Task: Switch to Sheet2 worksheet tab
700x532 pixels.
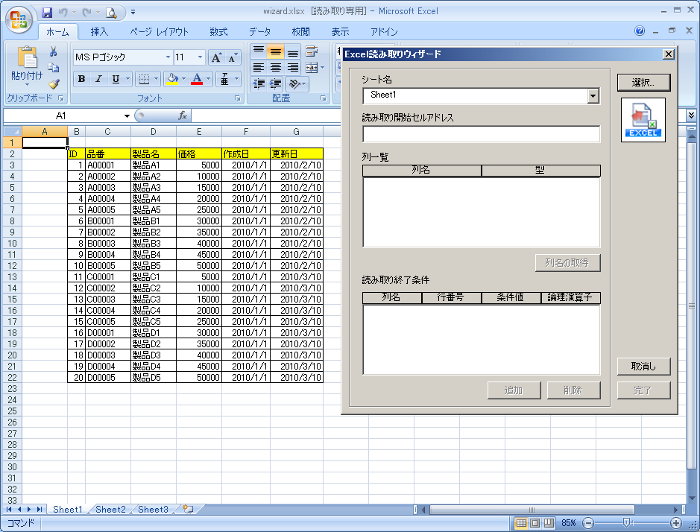Action: [x=111, y=510]
